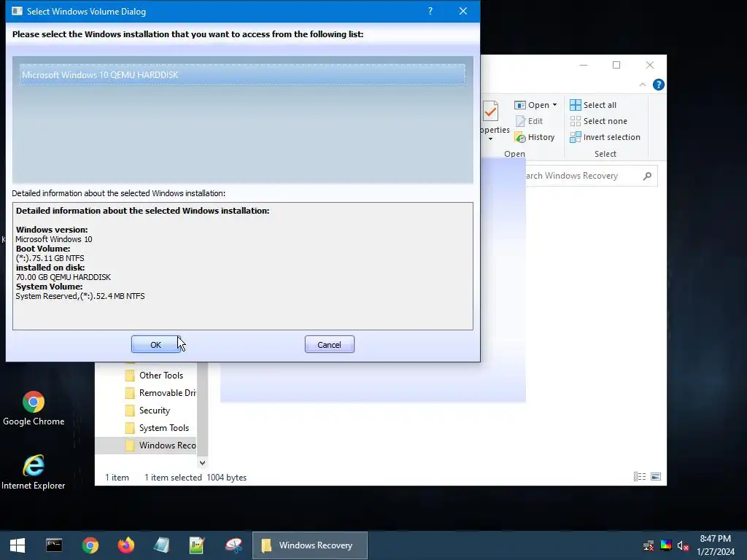Open the green notepad taskbar icon
This screenshot has width=747, height=560.
pyautogui.click(x=197, y=545)
